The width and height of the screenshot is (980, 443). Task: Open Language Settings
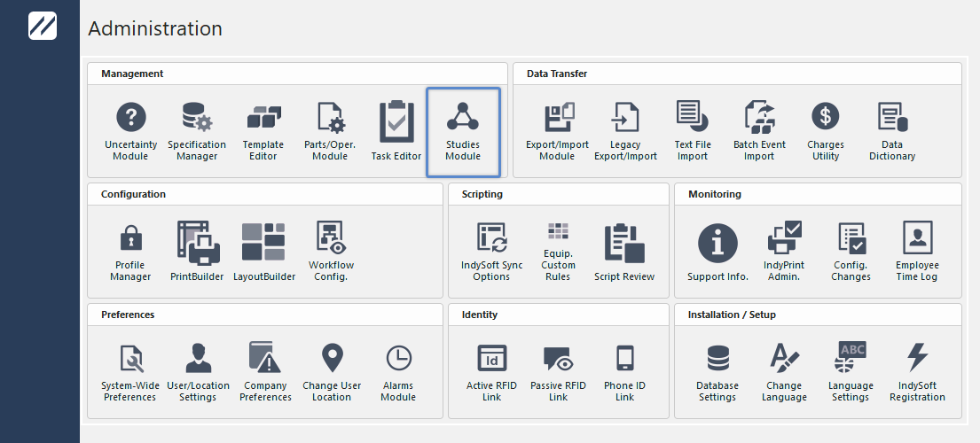(x=851, y=372)
